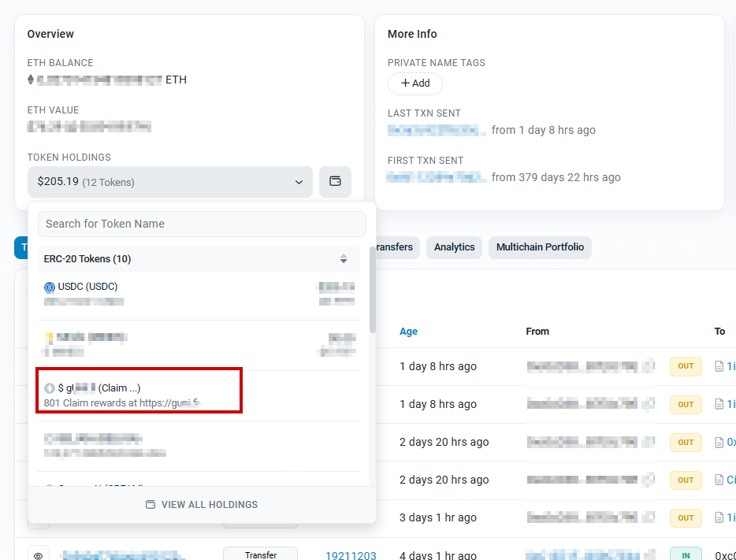Open block number 19211203 link
This screenshot has width=736, height=560.
[351, 556]
